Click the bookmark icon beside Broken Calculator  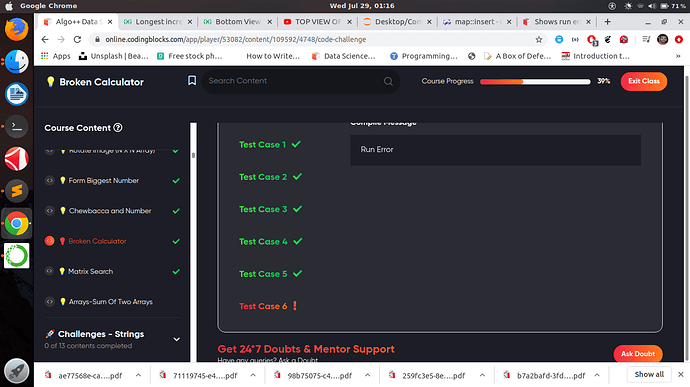[192, 81]
